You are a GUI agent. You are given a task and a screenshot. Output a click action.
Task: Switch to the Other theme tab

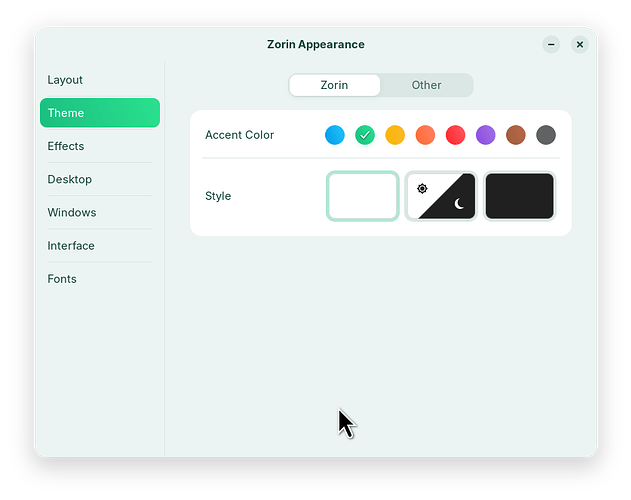point(426,85)
